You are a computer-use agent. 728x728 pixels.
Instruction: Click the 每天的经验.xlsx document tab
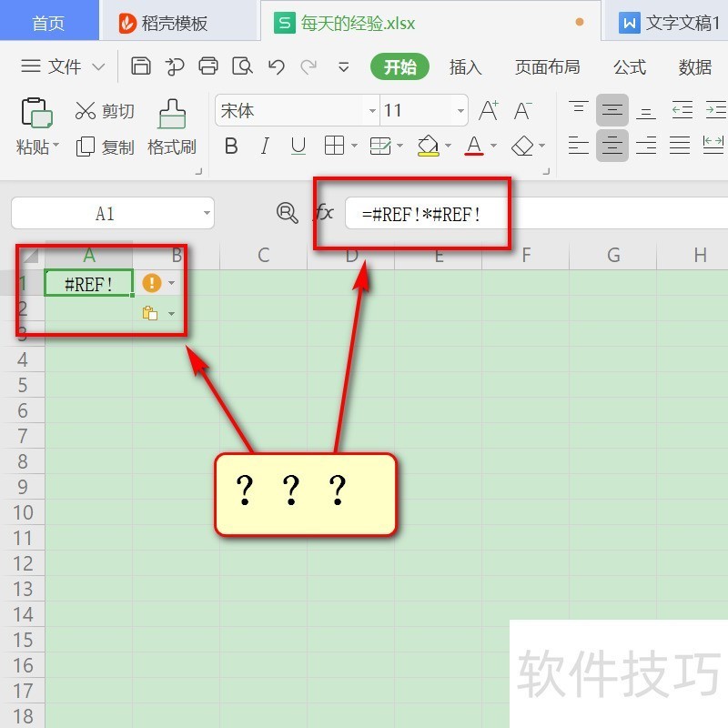(430, 22)
